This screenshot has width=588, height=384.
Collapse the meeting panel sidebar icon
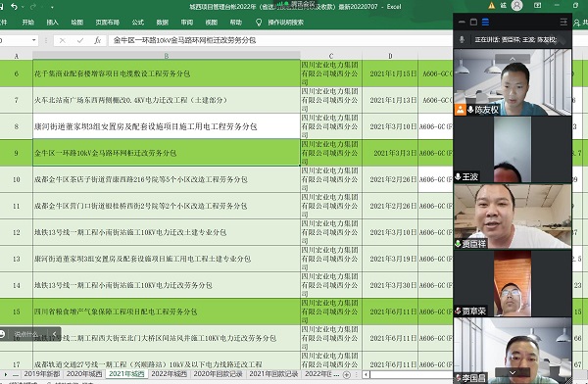coord(563,23)
